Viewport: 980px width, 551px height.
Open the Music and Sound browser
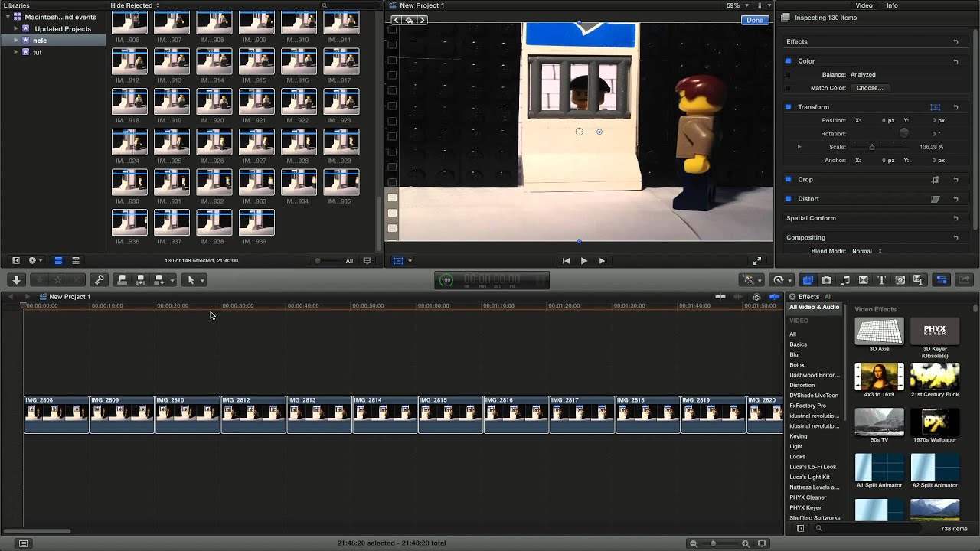[845, 280]
